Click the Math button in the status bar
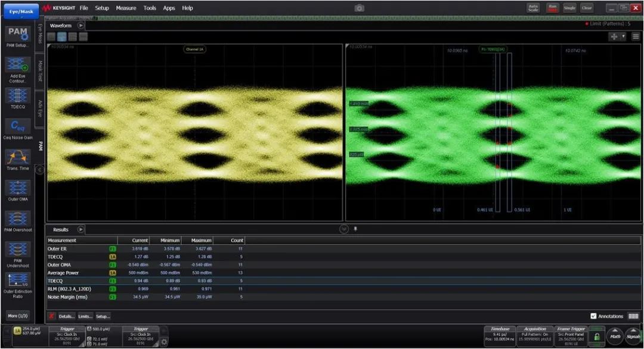 (615, 336)
